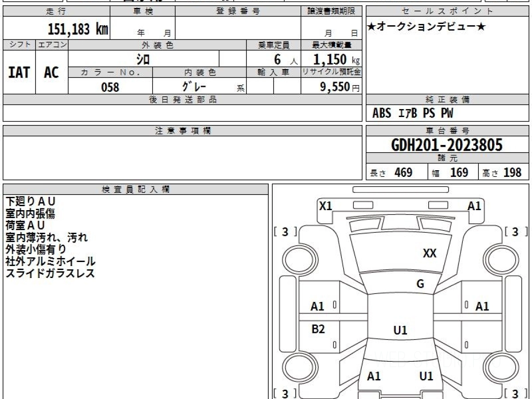The width and height of the screenshot is (532, 399).
Task: Select the inspector note 室内内張傷
Action: (x=30, y=214)
